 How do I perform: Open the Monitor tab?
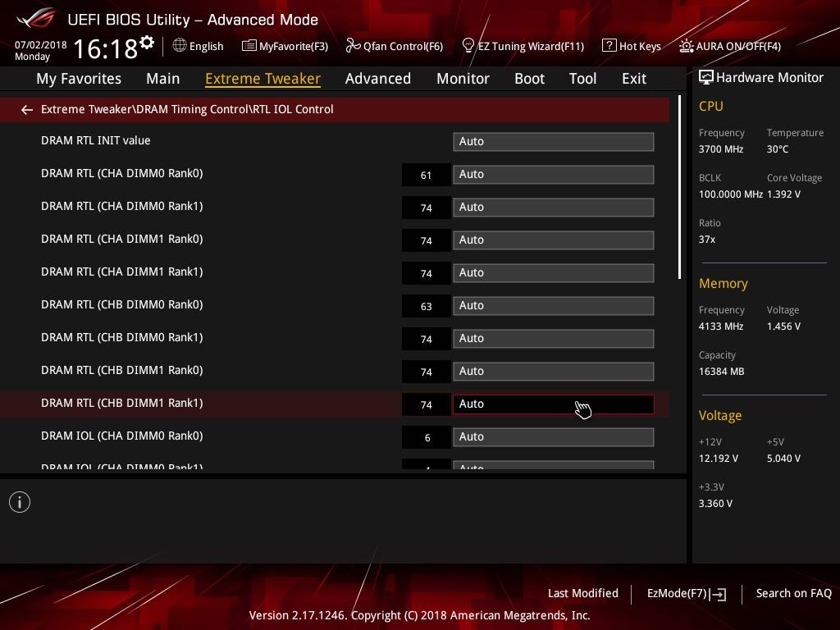pyautogui.click(x=463, y=79)
